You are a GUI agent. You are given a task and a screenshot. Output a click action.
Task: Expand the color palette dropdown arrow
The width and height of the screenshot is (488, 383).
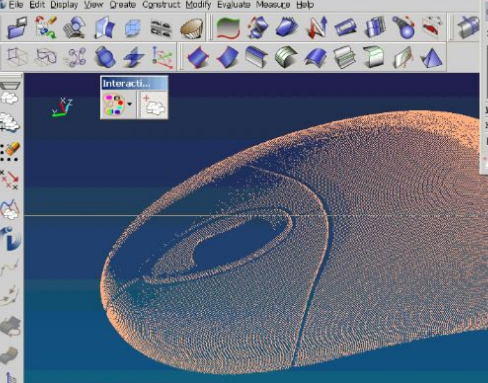coord(130,104)
